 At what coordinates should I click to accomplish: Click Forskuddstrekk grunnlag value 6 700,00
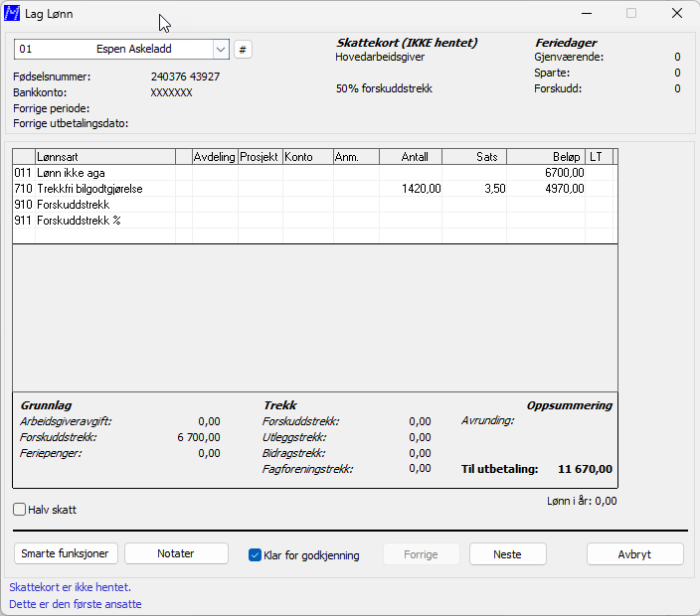199,437
